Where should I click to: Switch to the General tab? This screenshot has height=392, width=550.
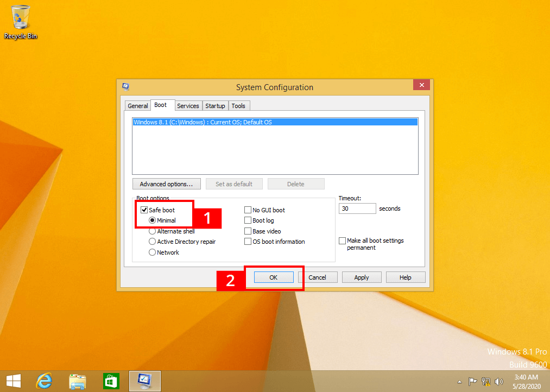pyautogui.click(x=137, y=106)
